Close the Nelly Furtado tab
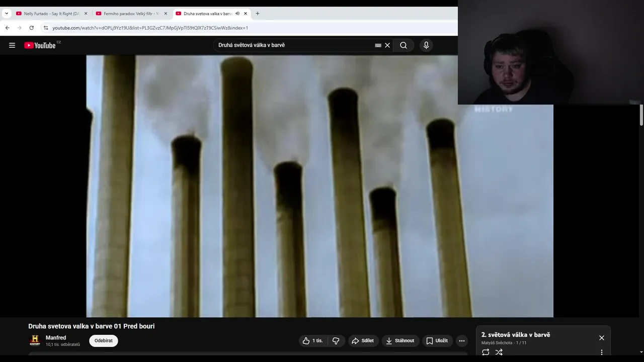The width and height of the screenshot is (644, 362). coord(86,14)
